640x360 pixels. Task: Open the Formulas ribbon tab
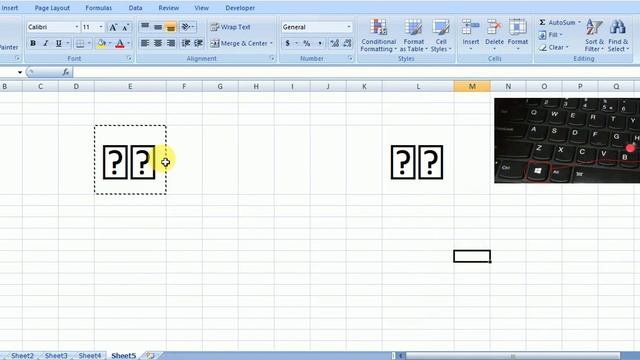98,8
